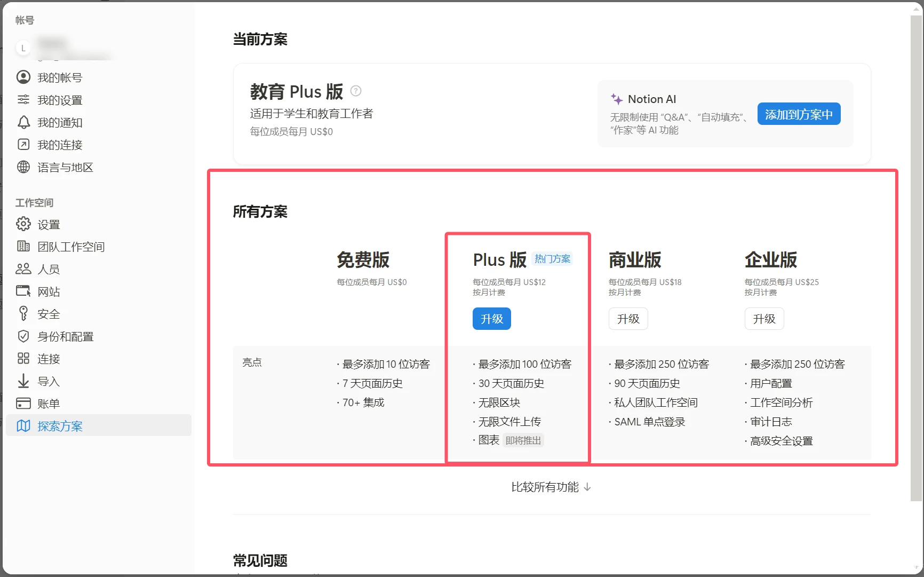Click 添加到方案中 Notion AI button
This screenshot has width=924, height=577.
click(x=799, y=114)
